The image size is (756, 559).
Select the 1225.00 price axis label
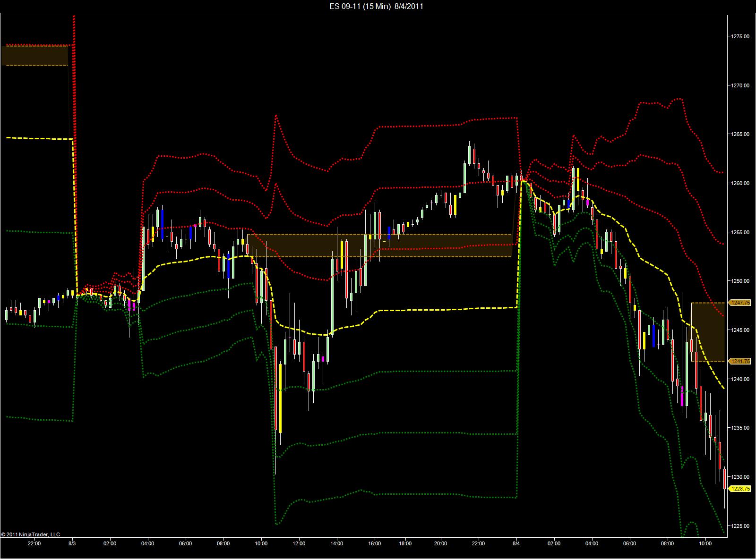(740, 526)
